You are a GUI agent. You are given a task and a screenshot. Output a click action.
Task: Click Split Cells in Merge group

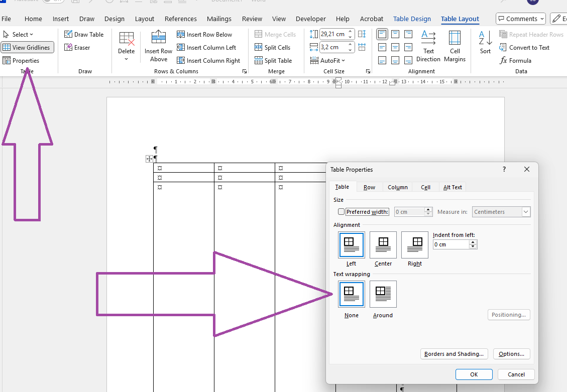(273, 47)
